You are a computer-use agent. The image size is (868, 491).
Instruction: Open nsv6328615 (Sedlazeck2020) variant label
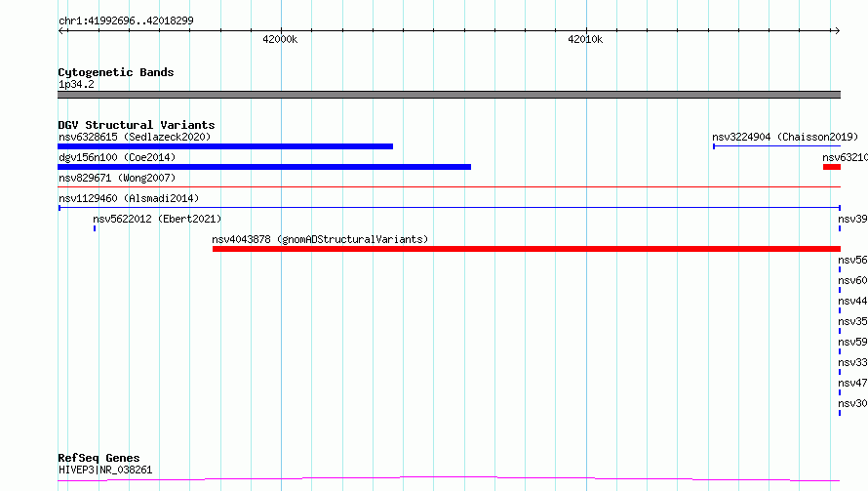tap(135, 137)
